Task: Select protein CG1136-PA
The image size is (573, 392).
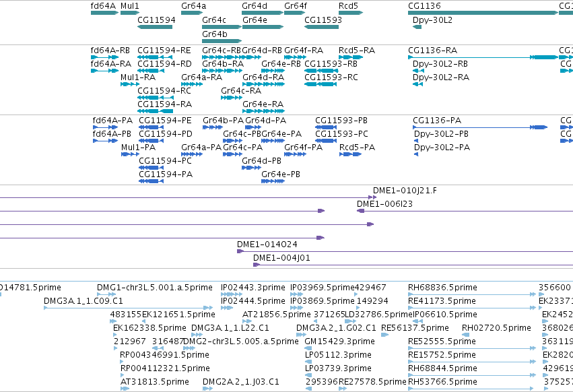Action: (x=480, y=127)
